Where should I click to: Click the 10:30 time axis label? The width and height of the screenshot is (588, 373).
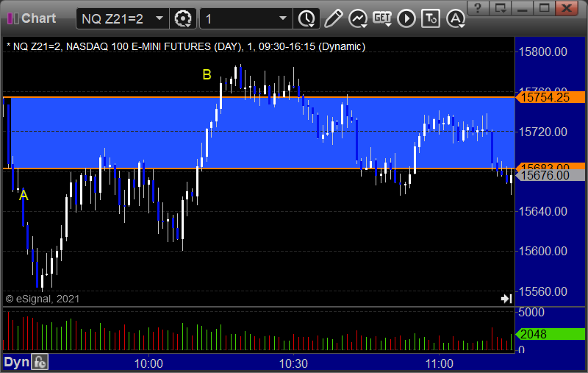tap(293, 363)
